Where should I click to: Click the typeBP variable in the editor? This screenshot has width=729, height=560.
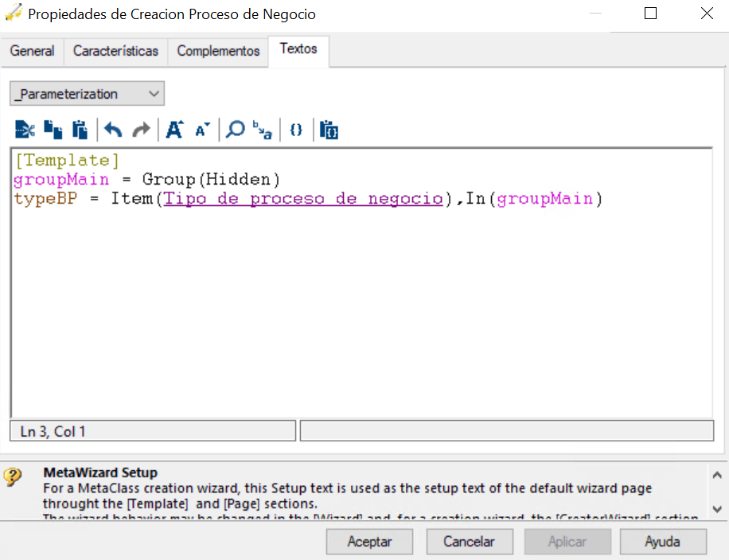click(x=45, y=199)
